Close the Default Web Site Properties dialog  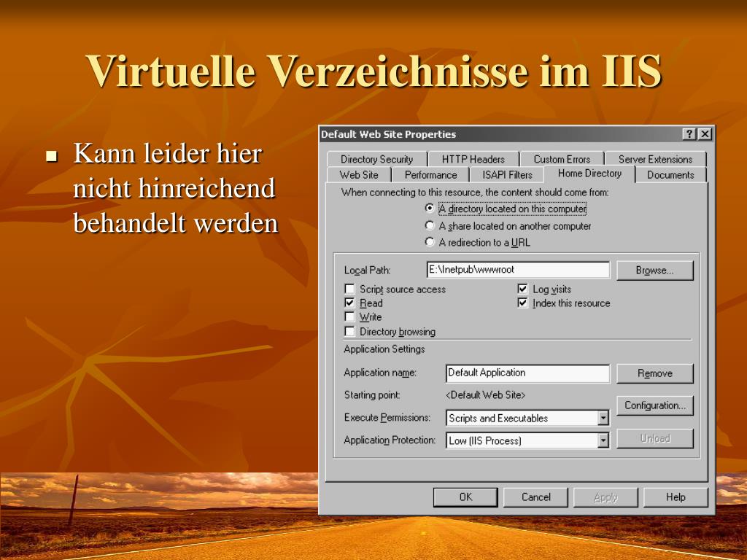[705, 134]
